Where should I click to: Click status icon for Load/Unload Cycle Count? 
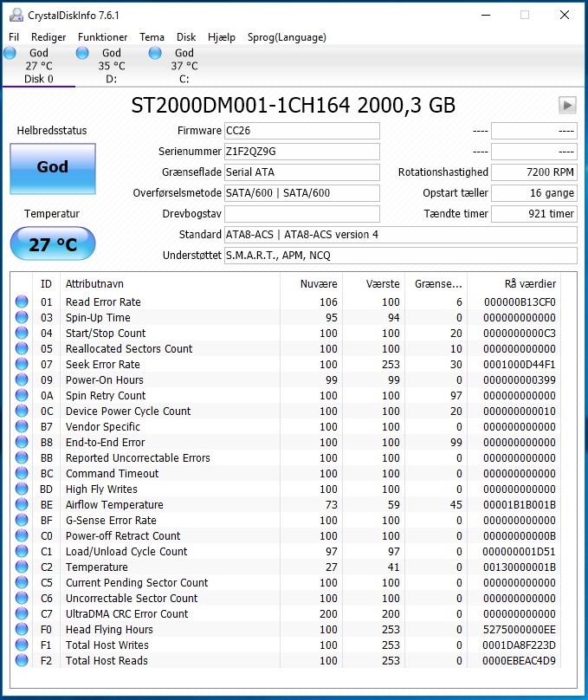point(22,551)
